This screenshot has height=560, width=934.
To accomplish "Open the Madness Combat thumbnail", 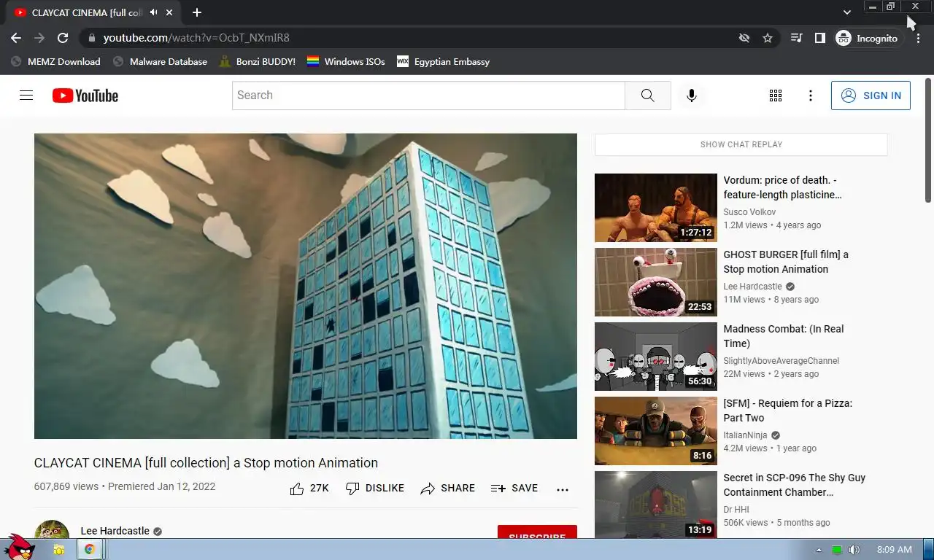I will pyautogui.click(x=656, y=357).
